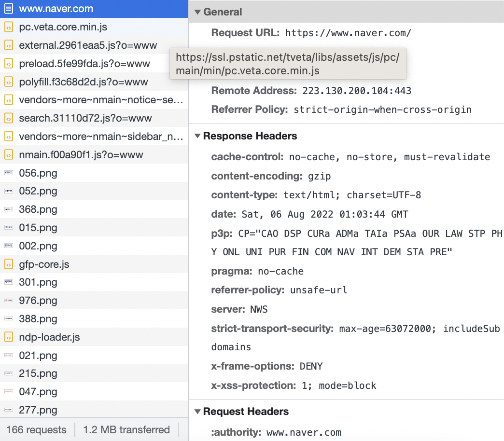Click the image thumbnail for 388.png
The height and width of the screenshot is (441, 504).
[9, 318]
